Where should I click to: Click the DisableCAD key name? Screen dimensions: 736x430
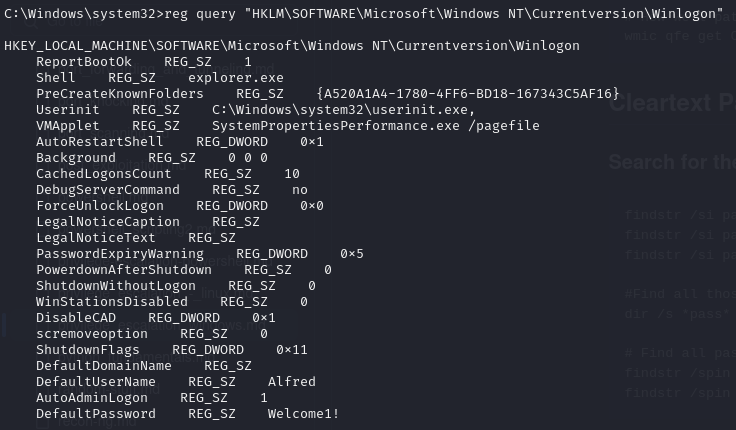76,318
